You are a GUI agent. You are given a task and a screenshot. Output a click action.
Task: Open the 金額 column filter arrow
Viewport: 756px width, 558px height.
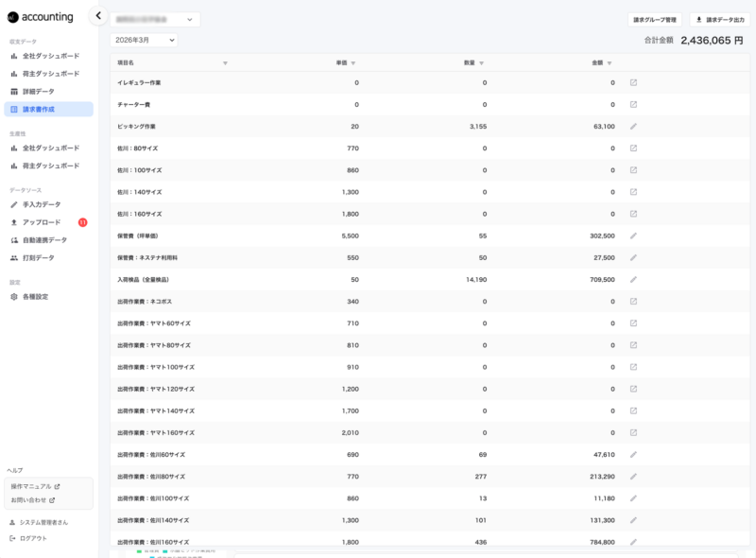click(610, 63)
